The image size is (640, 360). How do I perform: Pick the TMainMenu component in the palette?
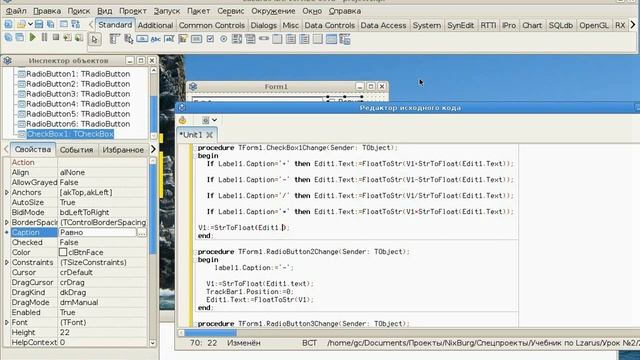114,39
